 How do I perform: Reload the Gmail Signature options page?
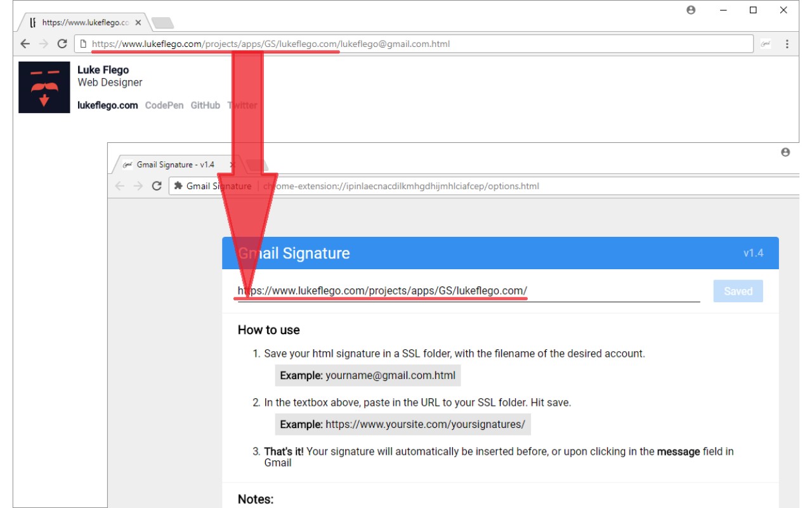(157, 186)
